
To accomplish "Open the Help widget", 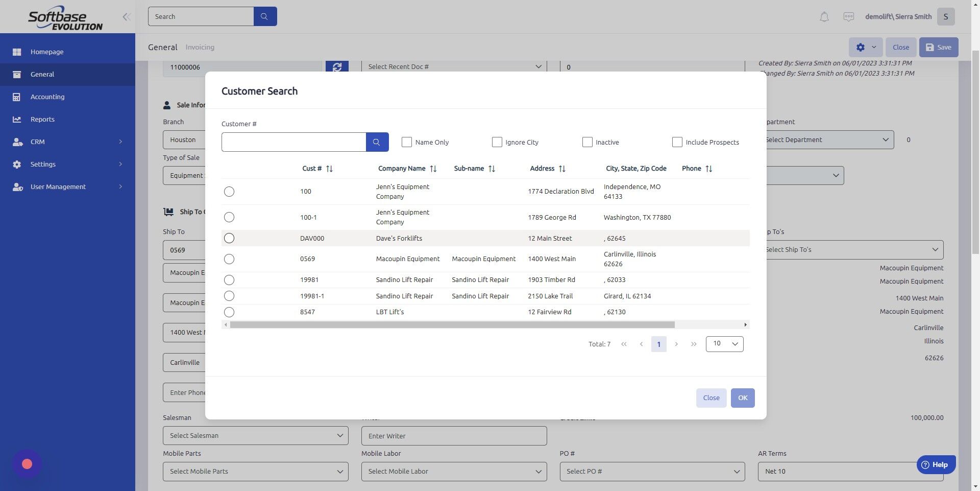I will pos(936,465).
